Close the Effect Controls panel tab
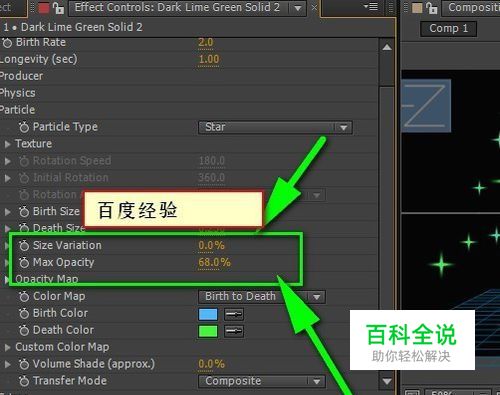500x395 pixels. [314, 7]
